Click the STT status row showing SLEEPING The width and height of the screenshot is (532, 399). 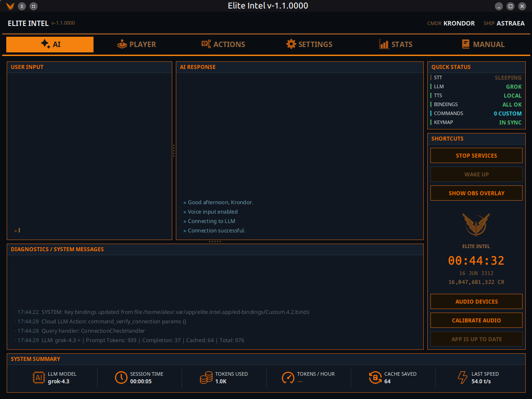tap(477, 78)
